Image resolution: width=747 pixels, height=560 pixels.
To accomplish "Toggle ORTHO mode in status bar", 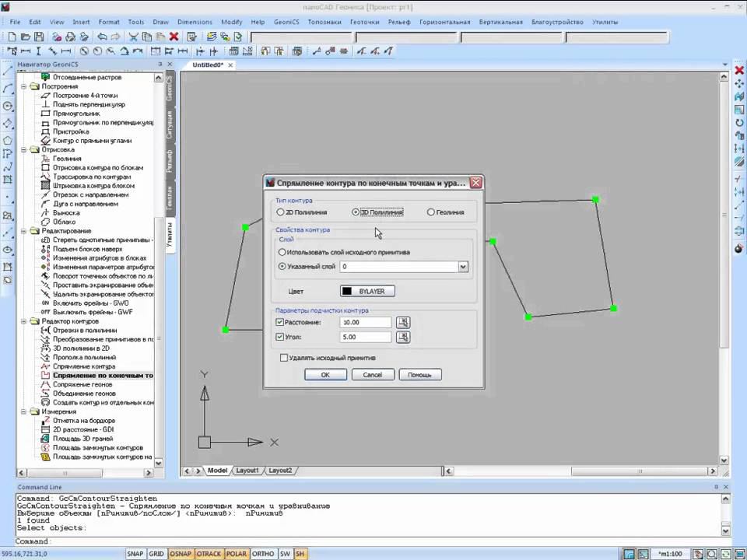I will point(263,554).
